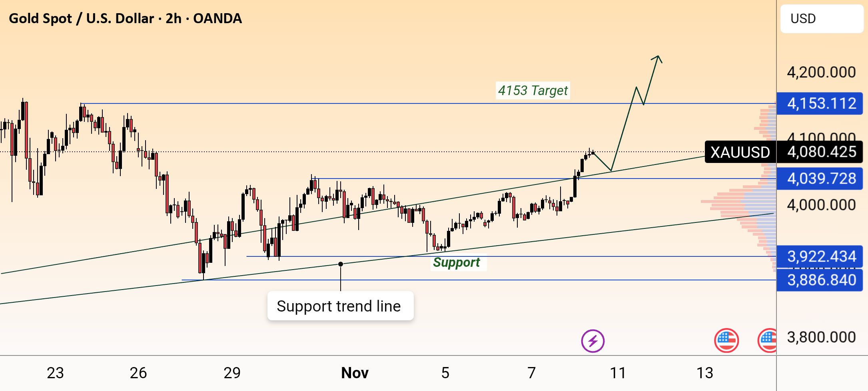Viewport: 868px width, 391px height.
Task: Click the Gold Spot / U.S. Dollar chart title
Action: point(125,18)
